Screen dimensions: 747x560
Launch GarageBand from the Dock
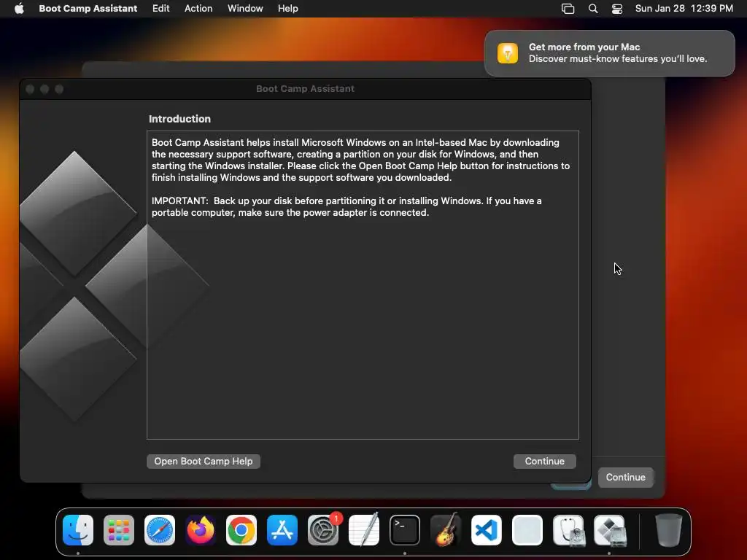click(446, 530)
